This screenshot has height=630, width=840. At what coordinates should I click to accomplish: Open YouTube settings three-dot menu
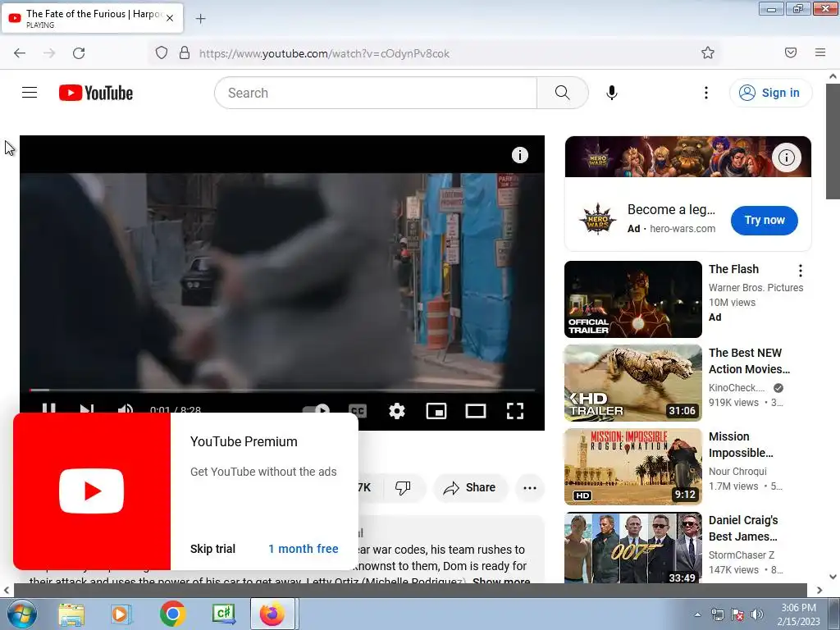(x=706, y=93)
